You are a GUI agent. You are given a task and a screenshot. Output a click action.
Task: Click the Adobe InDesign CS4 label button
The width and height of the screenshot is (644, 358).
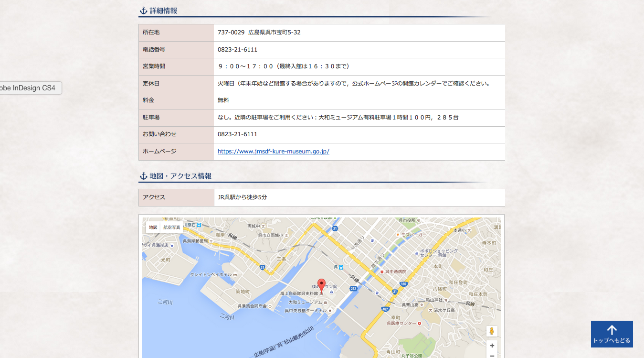point(30,88)
